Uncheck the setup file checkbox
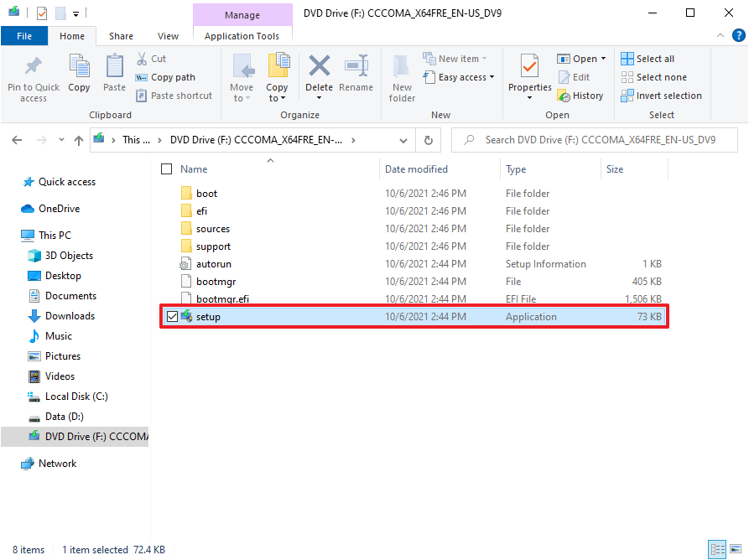This screenshot has width=749, height=560. click(x=172, y=317)
